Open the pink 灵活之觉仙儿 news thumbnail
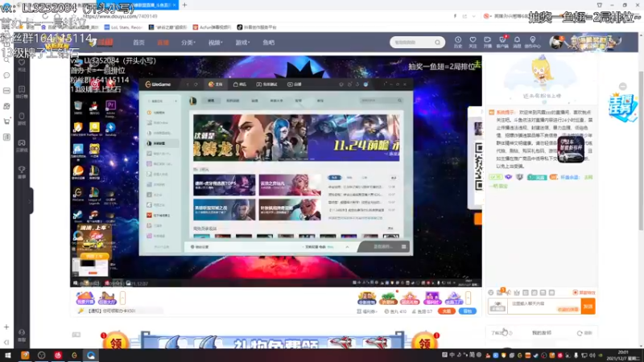 (290, 185)
